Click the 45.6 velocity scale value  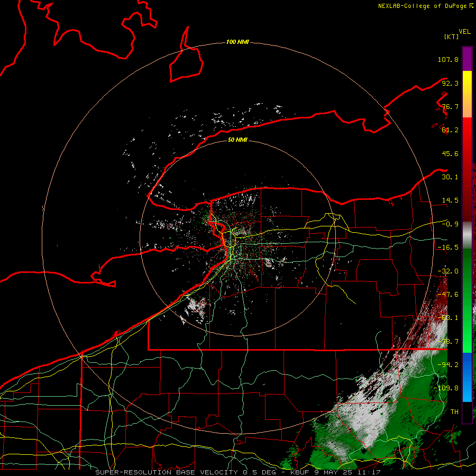click(450, 153)
